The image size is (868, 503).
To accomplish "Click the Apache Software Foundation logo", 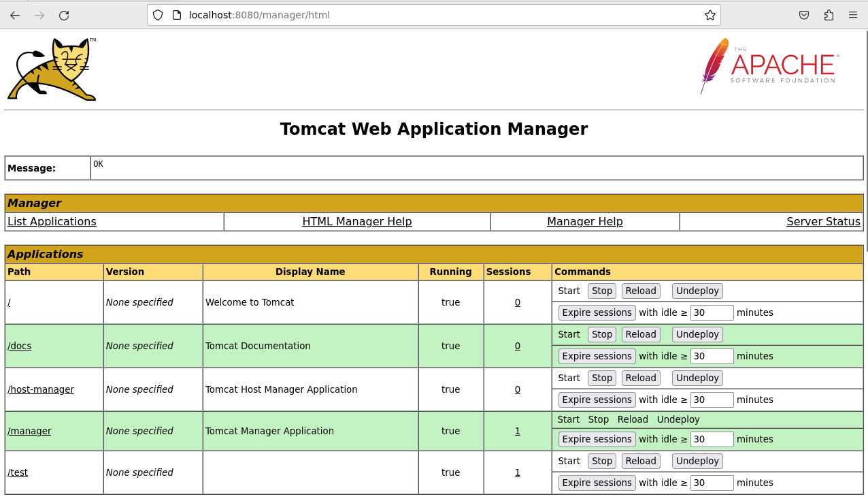I will [x=769, y=66].
